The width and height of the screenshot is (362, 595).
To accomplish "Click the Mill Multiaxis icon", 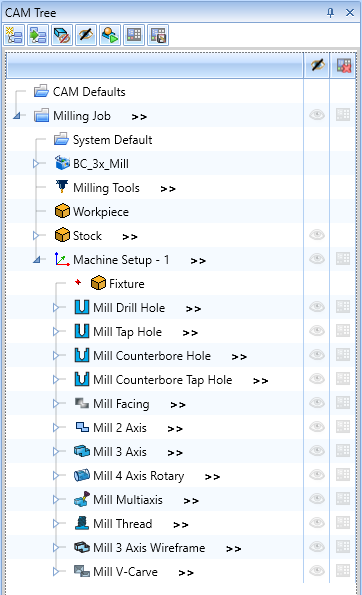I will [x=82, y=499].
